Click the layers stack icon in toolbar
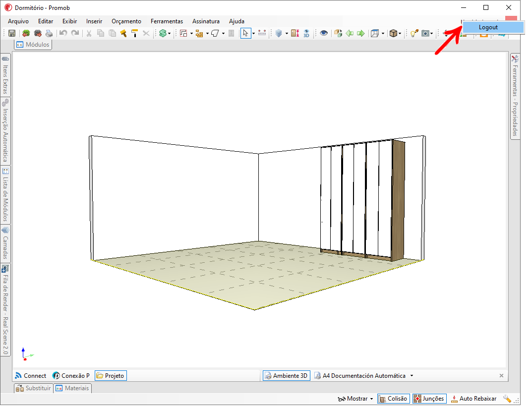Viewport: 532px width, 414px height. tap(279, 33)
